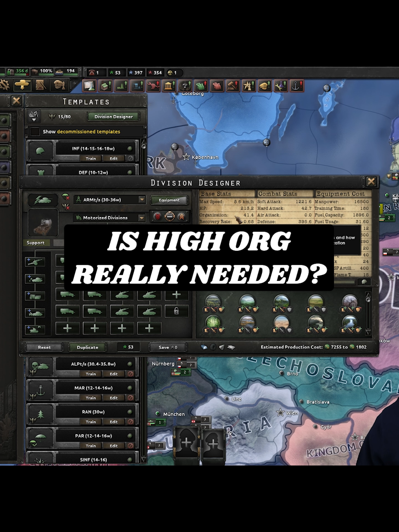Click the locked battalion slot
Screen dimensions: 399x532
click(176, 311)
